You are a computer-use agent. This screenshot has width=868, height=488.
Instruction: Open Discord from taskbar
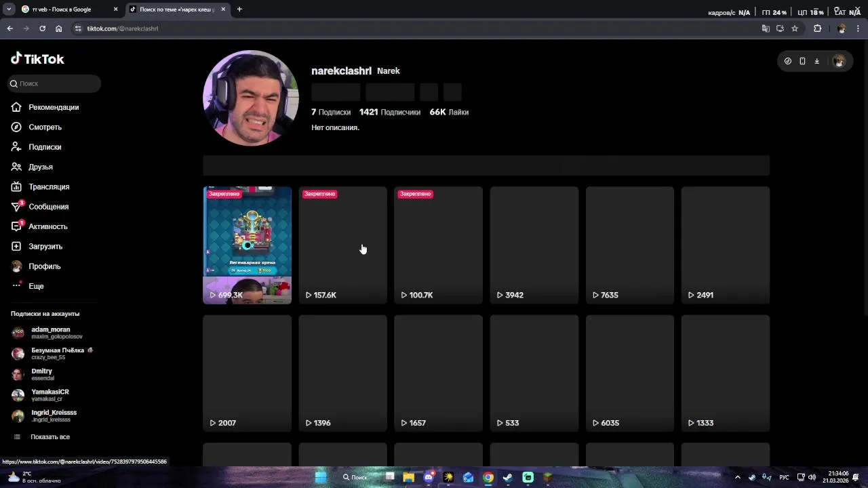pyautogui.click(x=429, y=477)
